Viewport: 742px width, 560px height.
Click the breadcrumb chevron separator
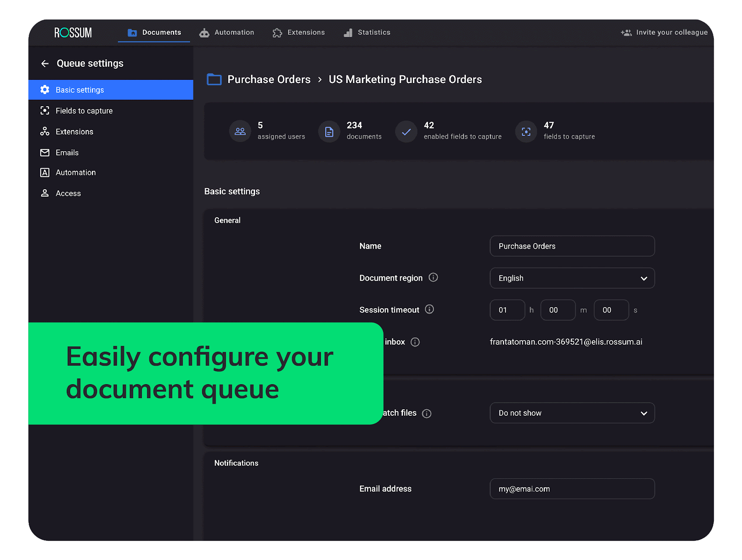click(x=320, y=80)
